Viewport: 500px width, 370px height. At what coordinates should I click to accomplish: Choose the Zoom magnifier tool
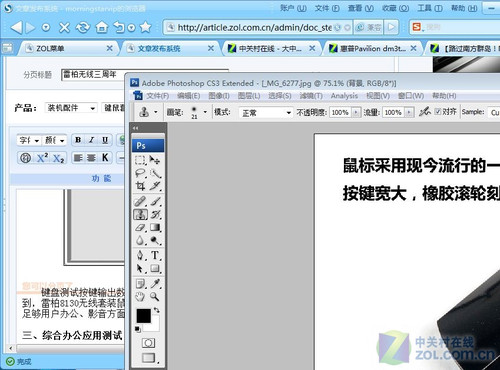point(155,296)
